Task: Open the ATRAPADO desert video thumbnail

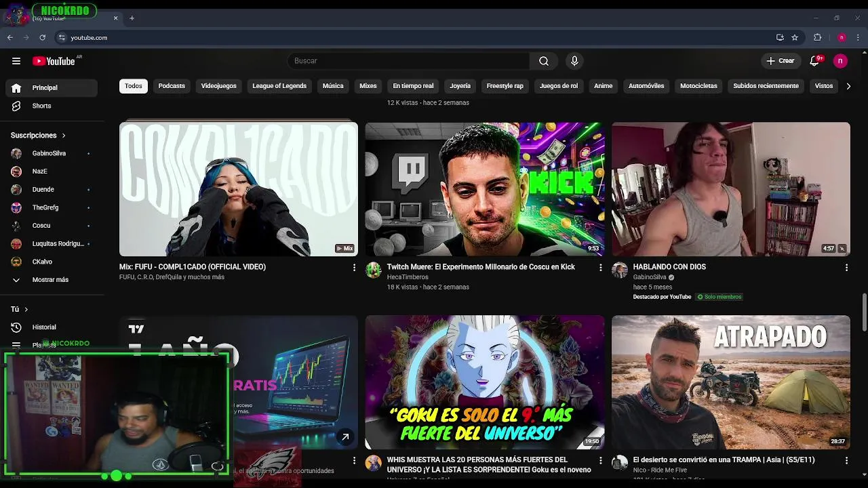Action: coord(731,382)
